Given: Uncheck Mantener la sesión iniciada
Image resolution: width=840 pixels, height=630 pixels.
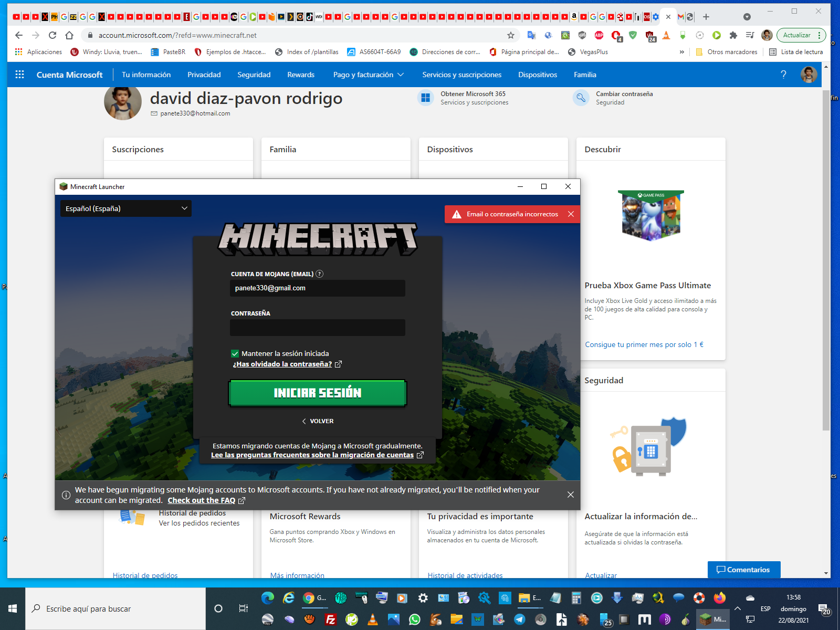Looking at the screenshot, I should 235,354.
